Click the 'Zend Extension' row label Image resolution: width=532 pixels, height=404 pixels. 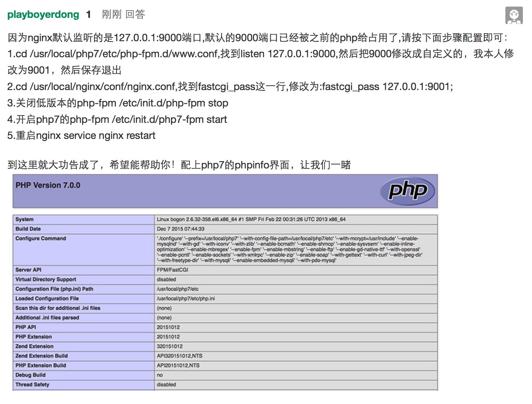[34, 346]
